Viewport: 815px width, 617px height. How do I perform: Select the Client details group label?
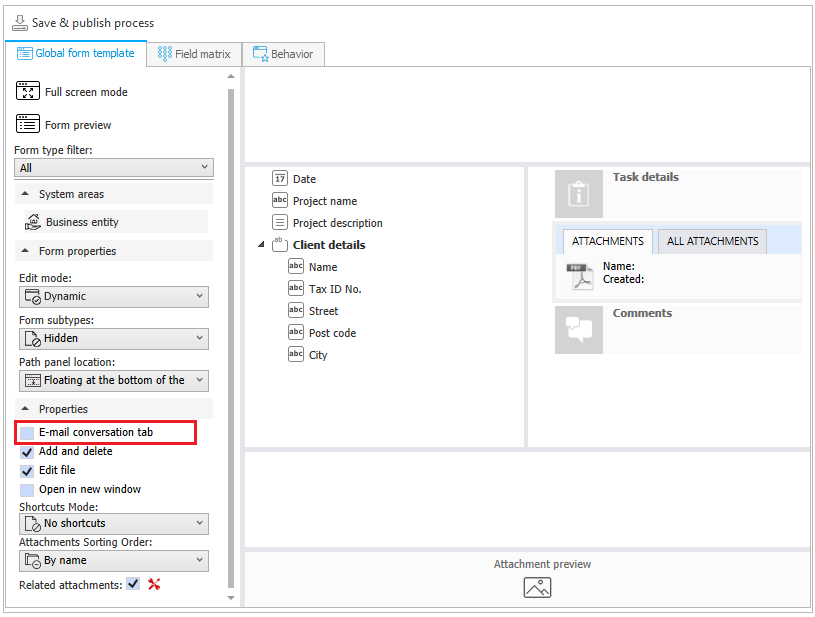tap(329, 245)
